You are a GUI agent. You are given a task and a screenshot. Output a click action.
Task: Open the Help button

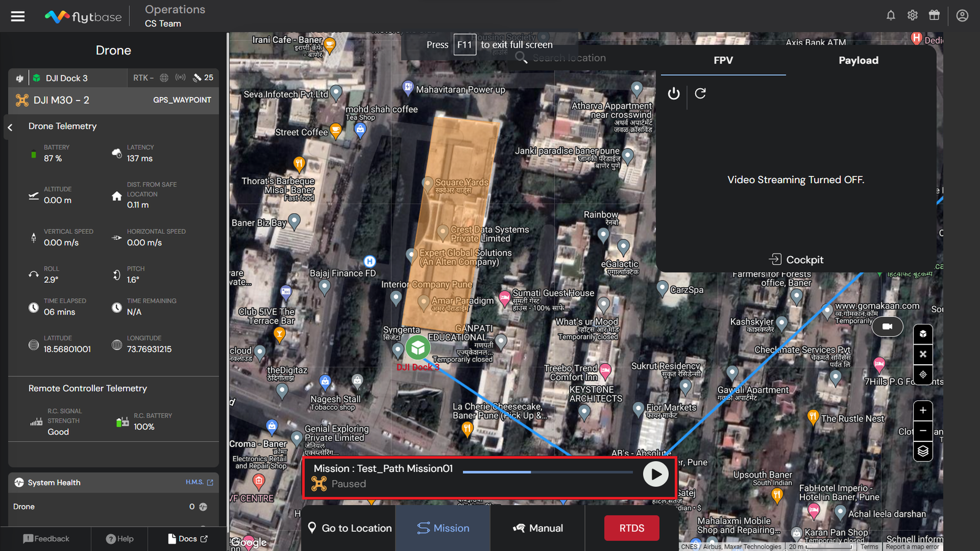point(119,539)
